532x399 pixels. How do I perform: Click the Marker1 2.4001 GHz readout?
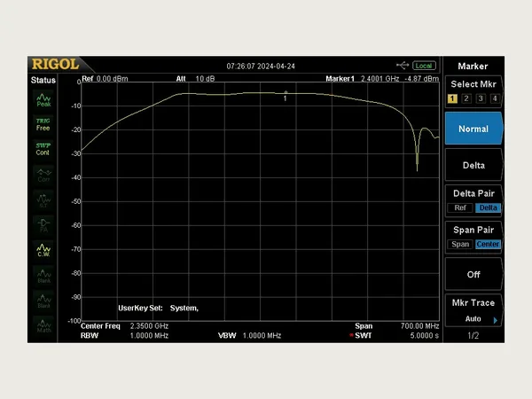(363, 79)
